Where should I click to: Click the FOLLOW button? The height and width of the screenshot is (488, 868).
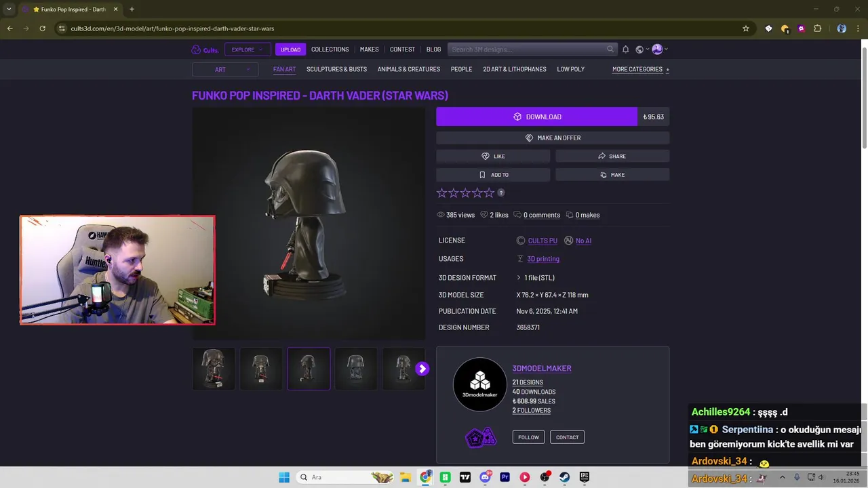tap(528, 437)
